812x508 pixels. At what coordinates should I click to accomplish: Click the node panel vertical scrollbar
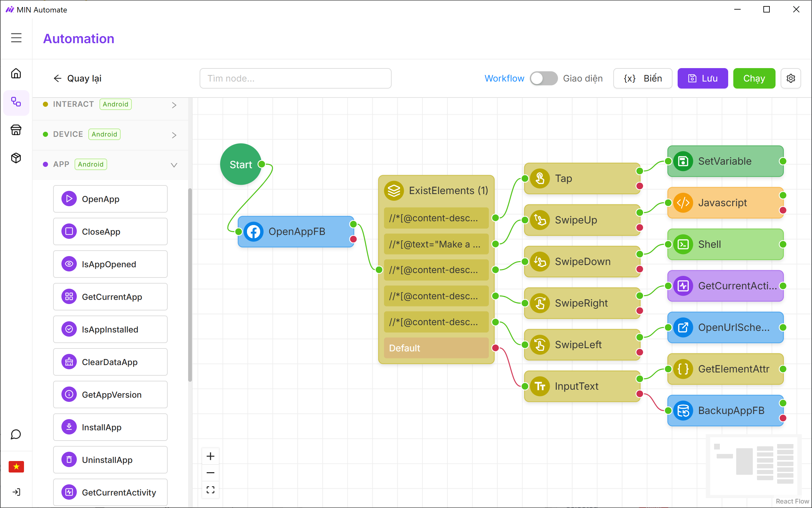pos(190,285)
